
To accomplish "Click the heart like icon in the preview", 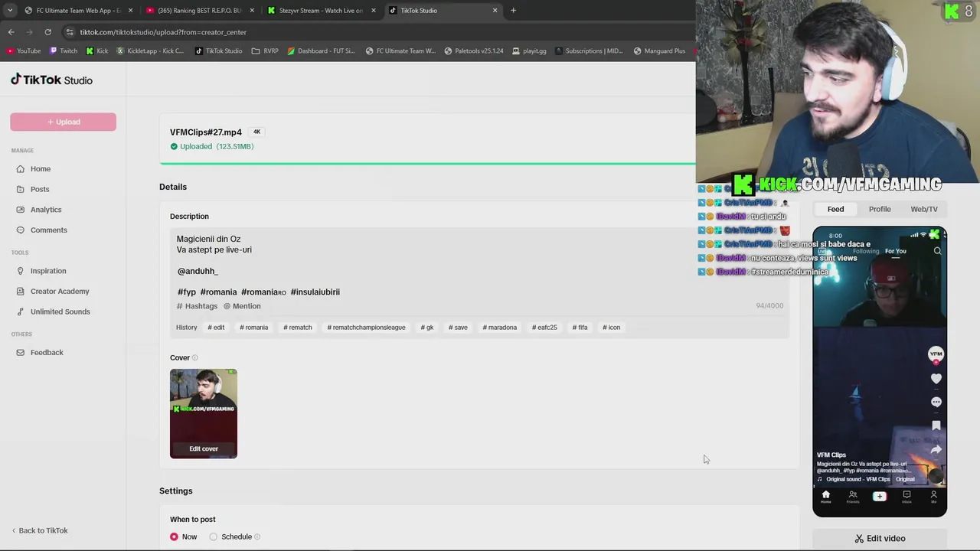I will pyautogui.click(x=936, y=378).
